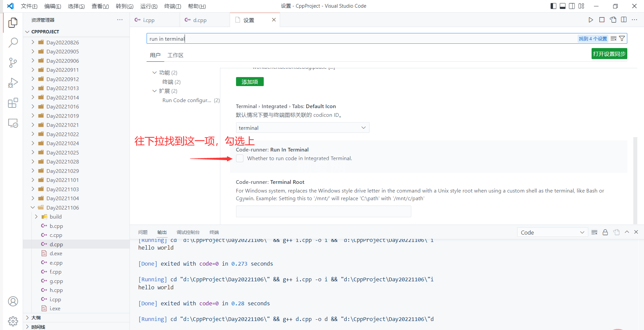This screenshot has width=644, height=330.
Task: Toggle primary side bar layout icon
Action: (553, 6)
